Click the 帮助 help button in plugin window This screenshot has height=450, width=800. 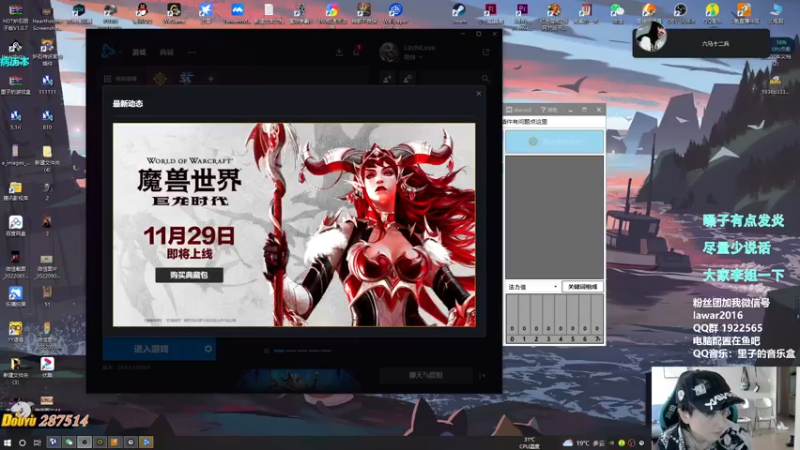coord(549,110)
